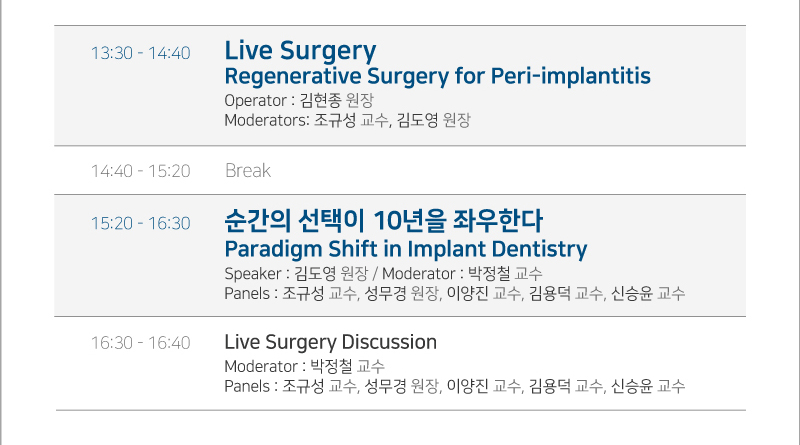The height and width of the screenshot is (445, 800).
Task: Select Regenerative Surgery for Peri-implantitis subtitle
Action: 438,77
